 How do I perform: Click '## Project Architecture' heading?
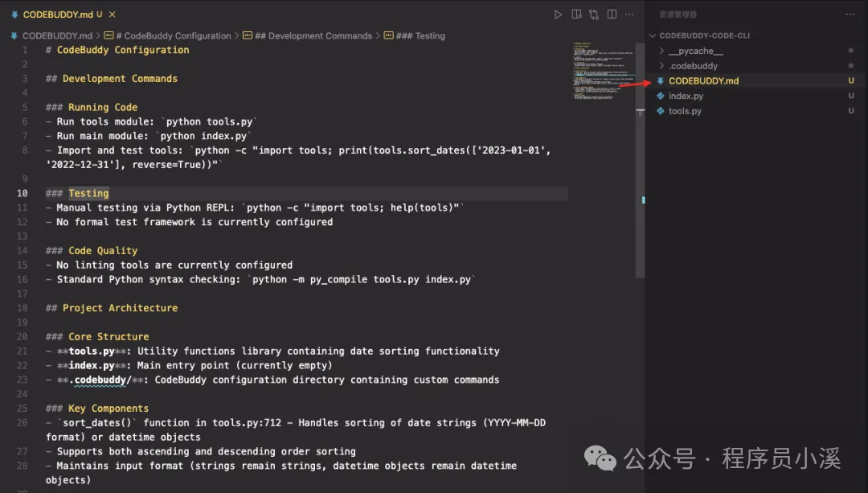point(111,308)
